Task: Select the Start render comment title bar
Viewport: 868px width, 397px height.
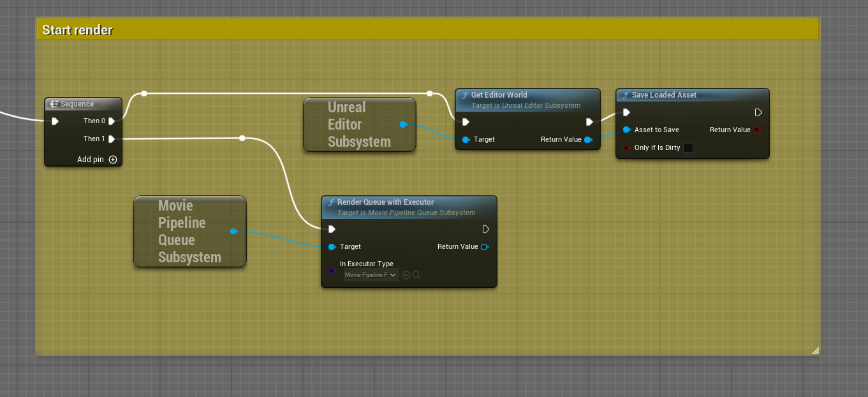Action: tap(427, 29)
